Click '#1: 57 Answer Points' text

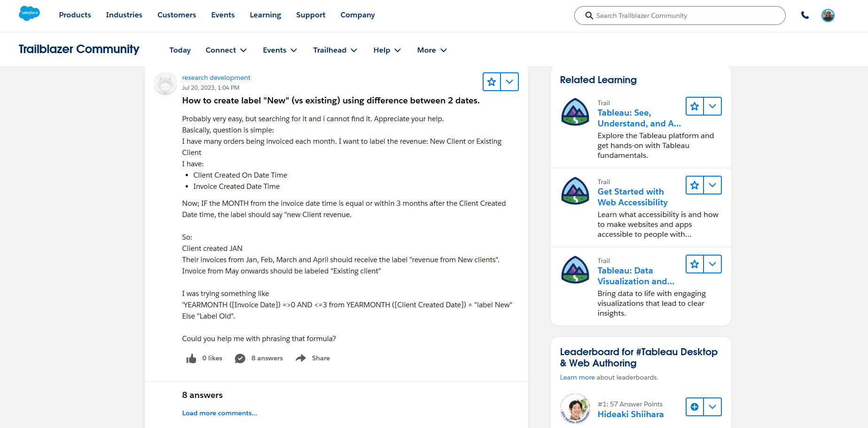pos(630,405)
